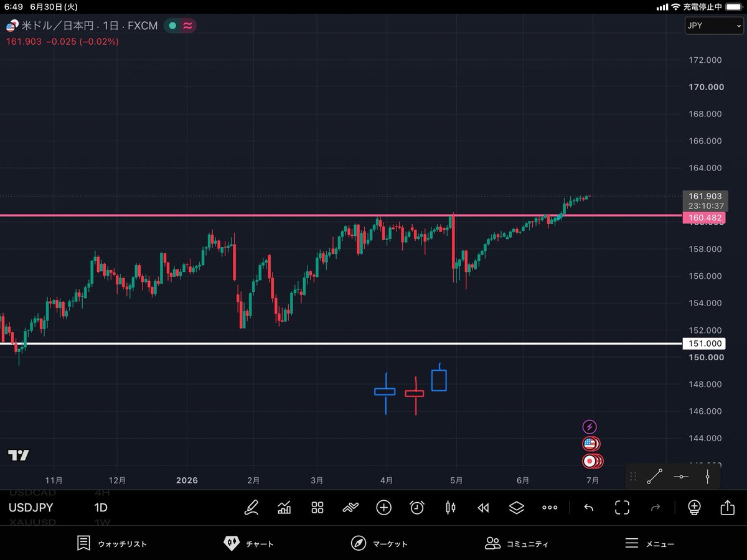The image size is (747, 560).
Task: Publish an idea with lightbulb icon
Action: (x=694, y=507)
